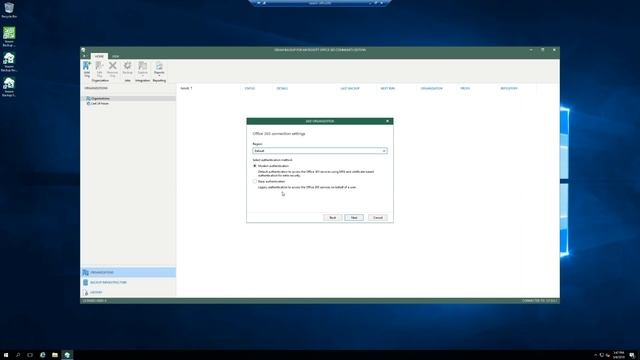640x360 pixels.
Task: Click the Add Org ribbon icon
Action: [x=87, y=69]
